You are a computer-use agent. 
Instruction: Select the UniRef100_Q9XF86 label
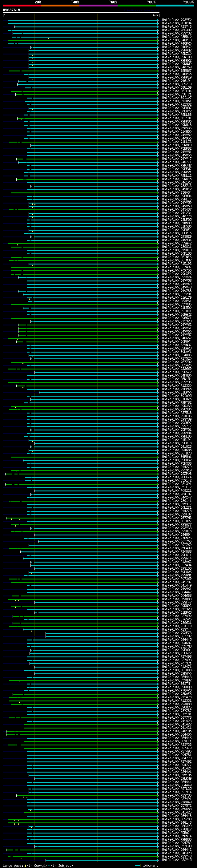coord(177,416)
